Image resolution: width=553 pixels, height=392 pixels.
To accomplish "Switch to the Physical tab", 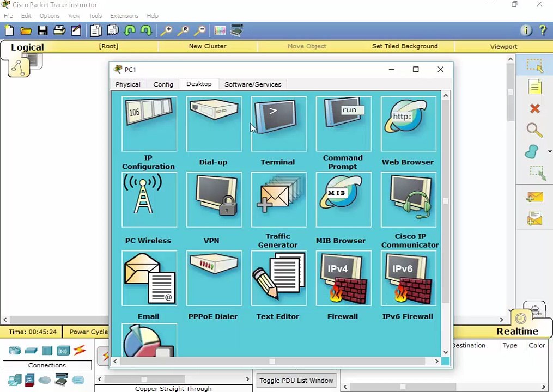I will (x=128, y=84).
